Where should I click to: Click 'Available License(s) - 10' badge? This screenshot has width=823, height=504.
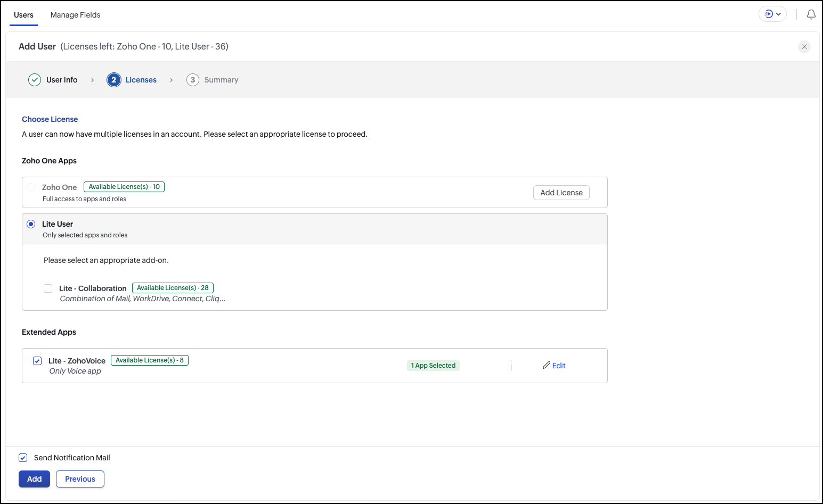pos(124,187)
